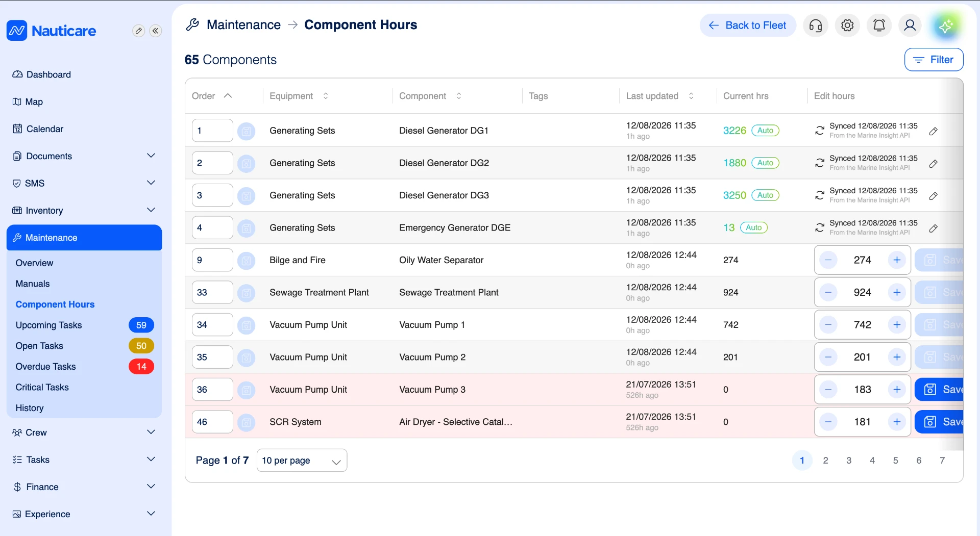Click the sidebar edit pencil icon
Viewport: 980px width, 536px height.
[x=138, y=31]
